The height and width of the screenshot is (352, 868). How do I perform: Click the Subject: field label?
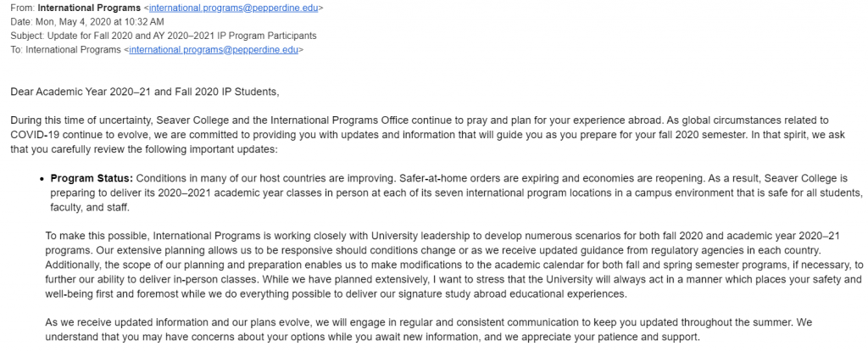[30, 36]
